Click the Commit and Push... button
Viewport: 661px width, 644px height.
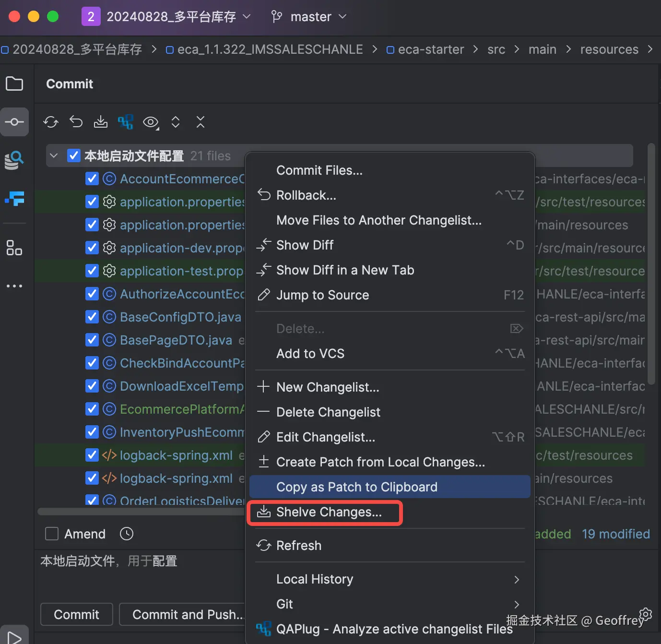point(182,614)
